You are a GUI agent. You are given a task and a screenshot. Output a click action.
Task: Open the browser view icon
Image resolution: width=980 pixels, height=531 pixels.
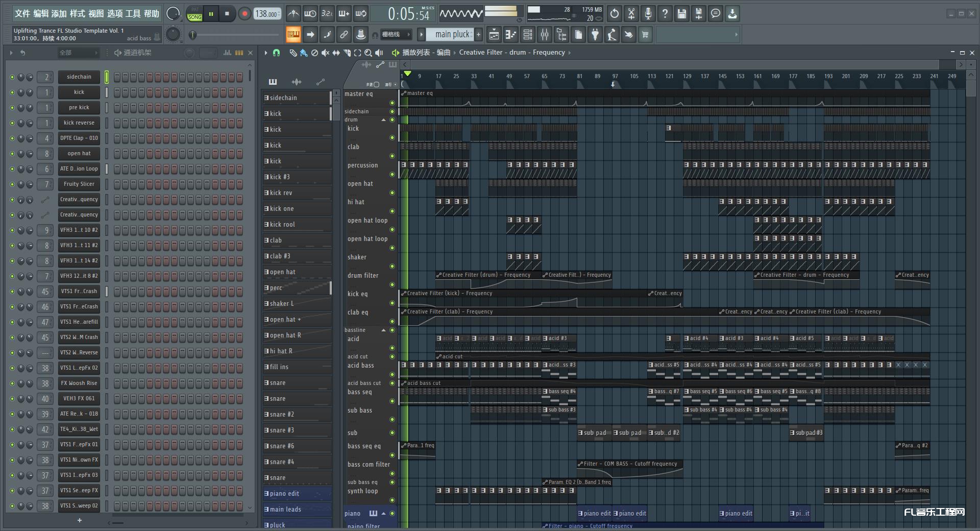(x=561, y=35)
